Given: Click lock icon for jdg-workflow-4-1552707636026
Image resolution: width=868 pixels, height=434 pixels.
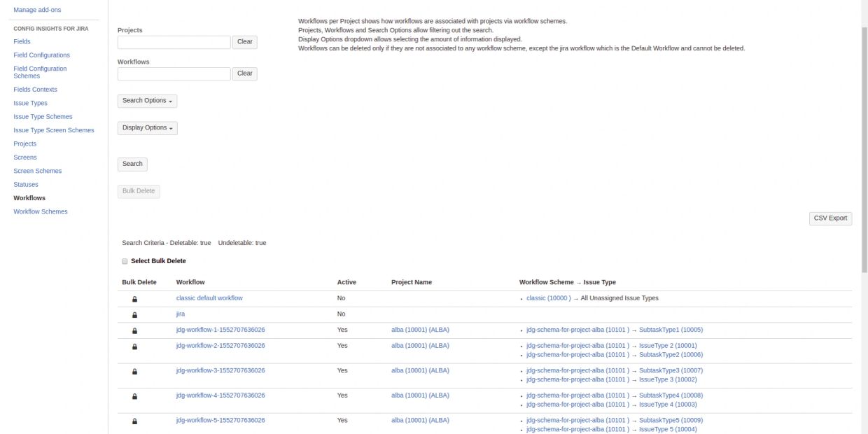Looking at the screenshot, I should coord(135,396).
